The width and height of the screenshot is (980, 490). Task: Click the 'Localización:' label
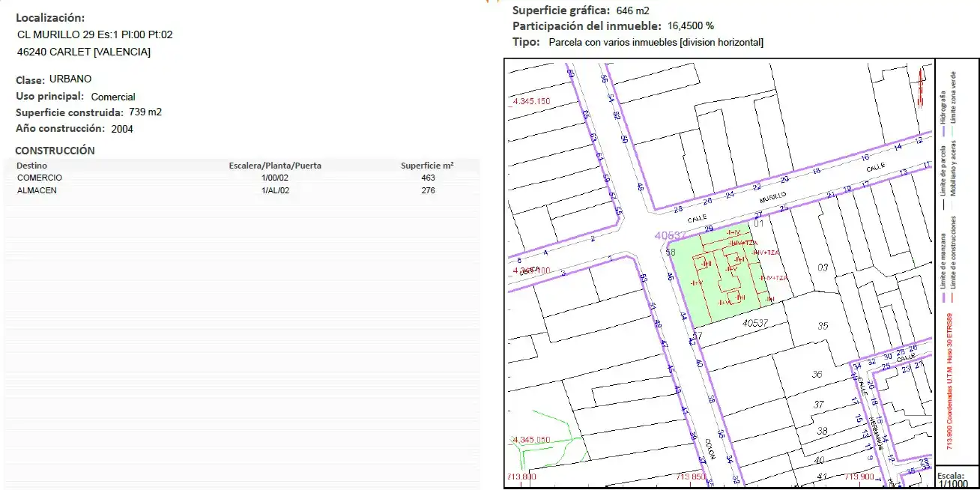coord(50,18)
